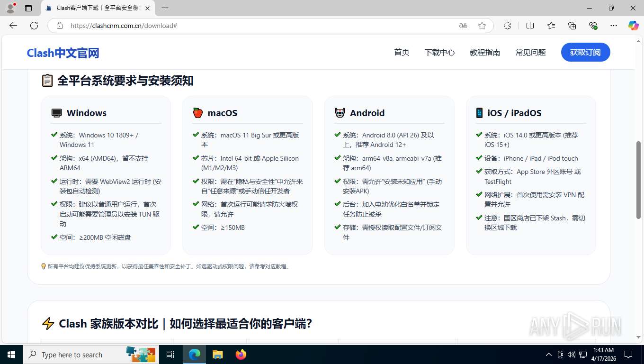The height and width of the screenshot is (364, 644).
Task: Open read aloud icon in address bar
Action: tap(463, 26)
